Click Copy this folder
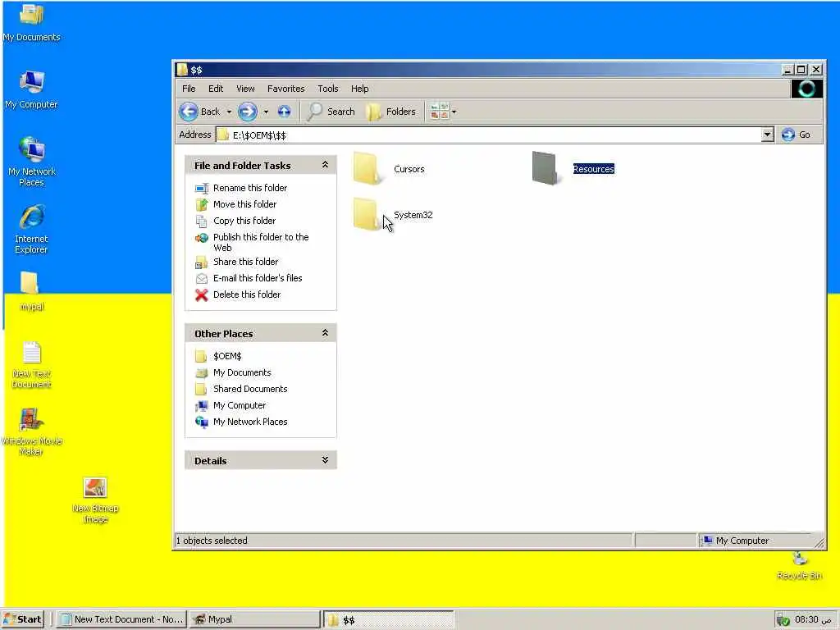 244,220
